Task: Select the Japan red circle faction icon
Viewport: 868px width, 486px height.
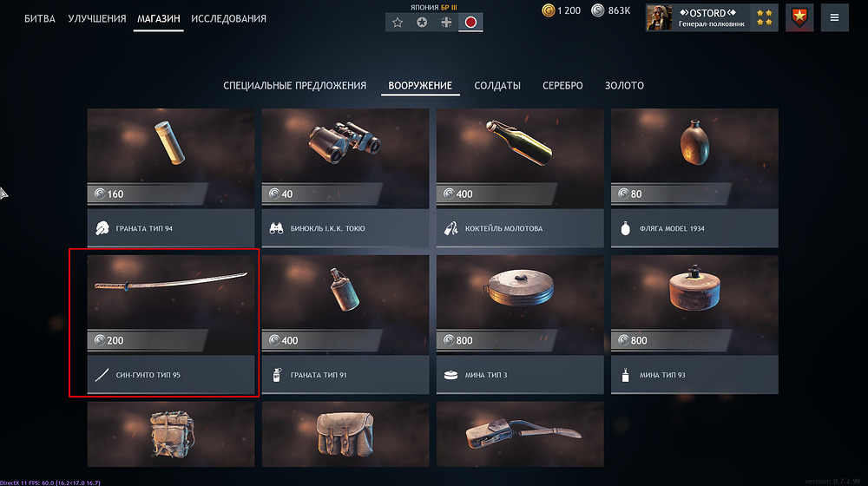Action: pos(470,23)
